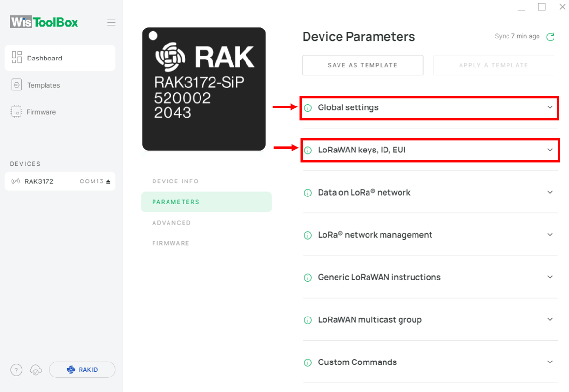The height and width of the screenshot is (392, 569).
Task: Click info icon beside Custom Commands
Action: coord(308,362)
